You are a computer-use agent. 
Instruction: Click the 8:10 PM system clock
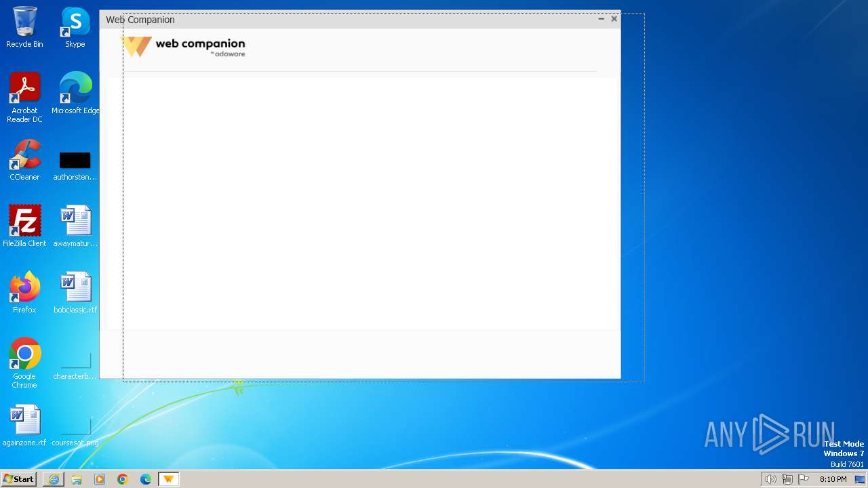point(833,479)
